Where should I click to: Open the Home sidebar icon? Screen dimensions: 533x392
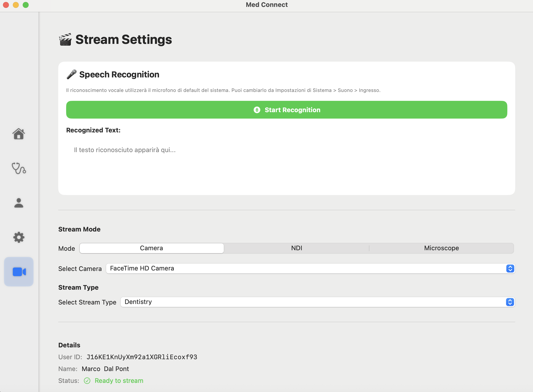(x=19, y=134)
